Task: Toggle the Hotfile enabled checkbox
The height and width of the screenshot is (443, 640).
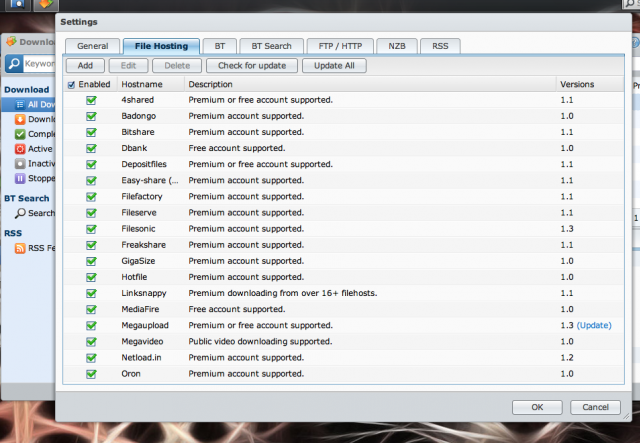Action: click(x=91, y=277)
